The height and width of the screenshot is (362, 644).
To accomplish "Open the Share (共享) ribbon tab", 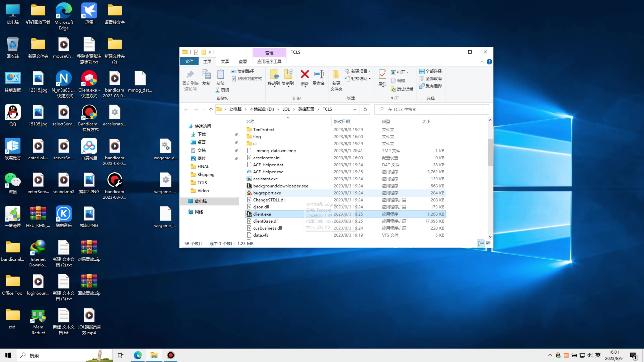I will tap(225, 62).
